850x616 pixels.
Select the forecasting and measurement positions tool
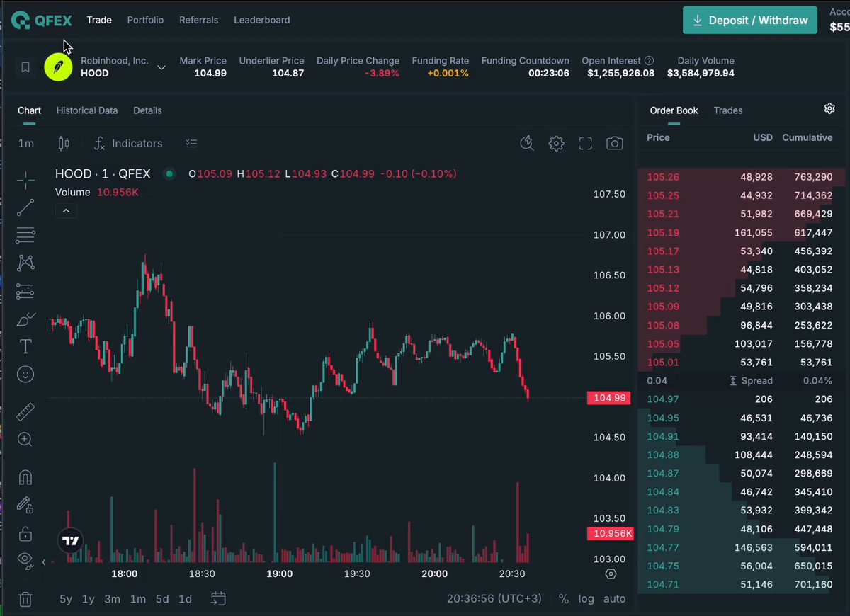(25, 291)
